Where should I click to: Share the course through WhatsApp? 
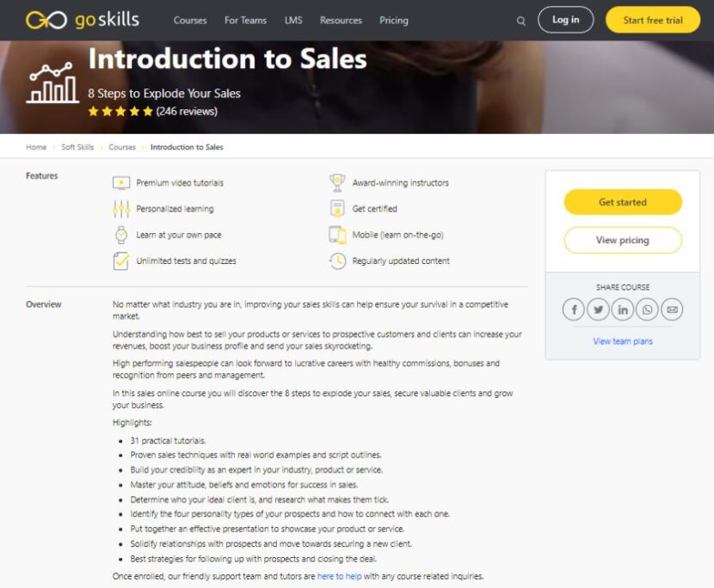point(646,309)
